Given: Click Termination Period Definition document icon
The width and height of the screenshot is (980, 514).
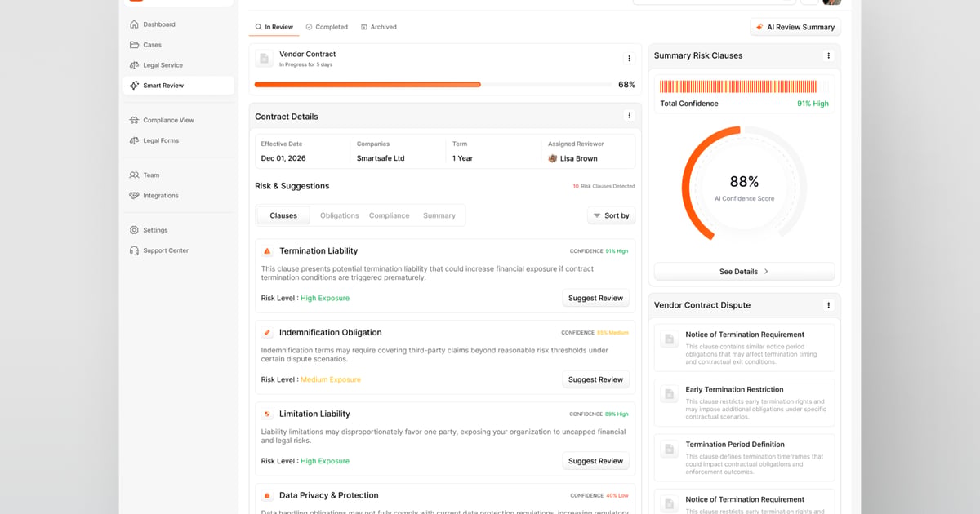Looking at the screenshot, I should (x=669, y=449).
